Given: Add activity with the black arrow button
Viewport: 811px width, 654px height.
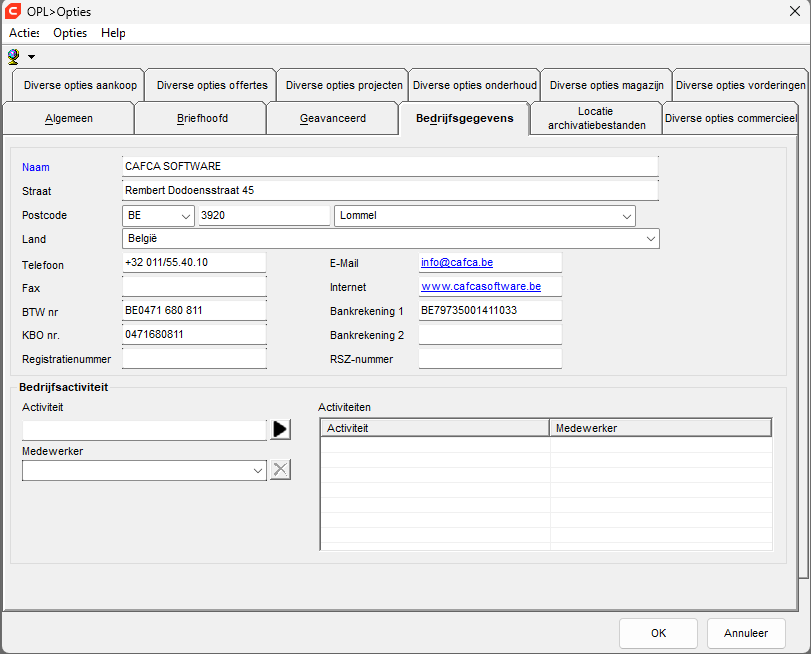Looking at the screenshot, I should tap(280, 429).
